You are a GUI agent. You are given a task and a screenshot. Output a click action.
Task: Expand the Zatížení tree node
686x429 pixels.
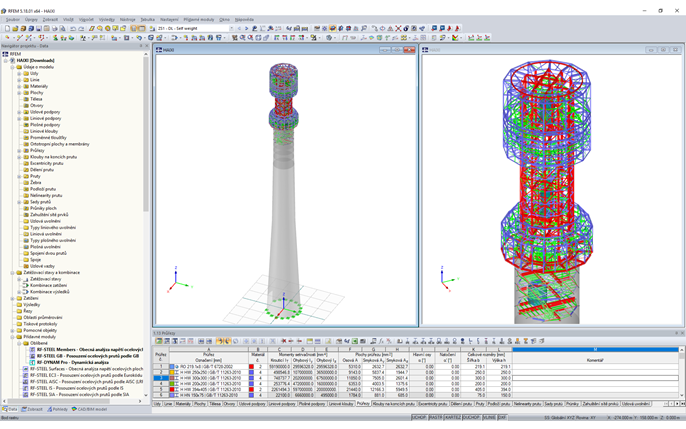click(13, 298)
